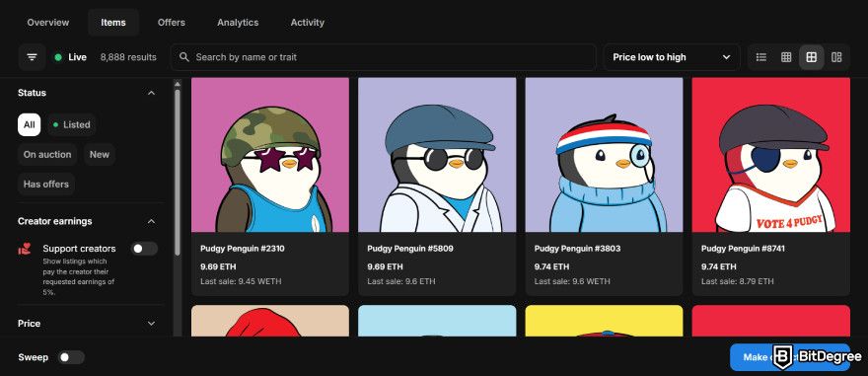Open the Overview tab
The height and width of the screenshot is (376, 868).
pyautogui.click(x=48, y=23)
